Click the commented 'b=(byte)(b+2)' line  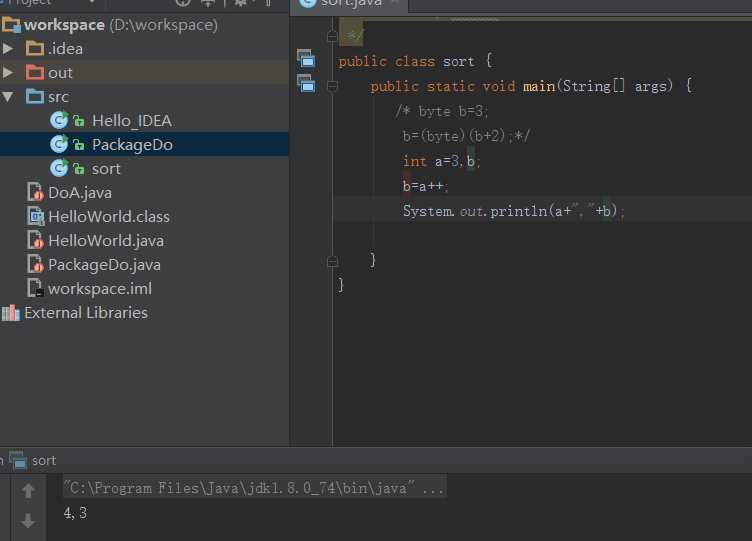[466, 136]
